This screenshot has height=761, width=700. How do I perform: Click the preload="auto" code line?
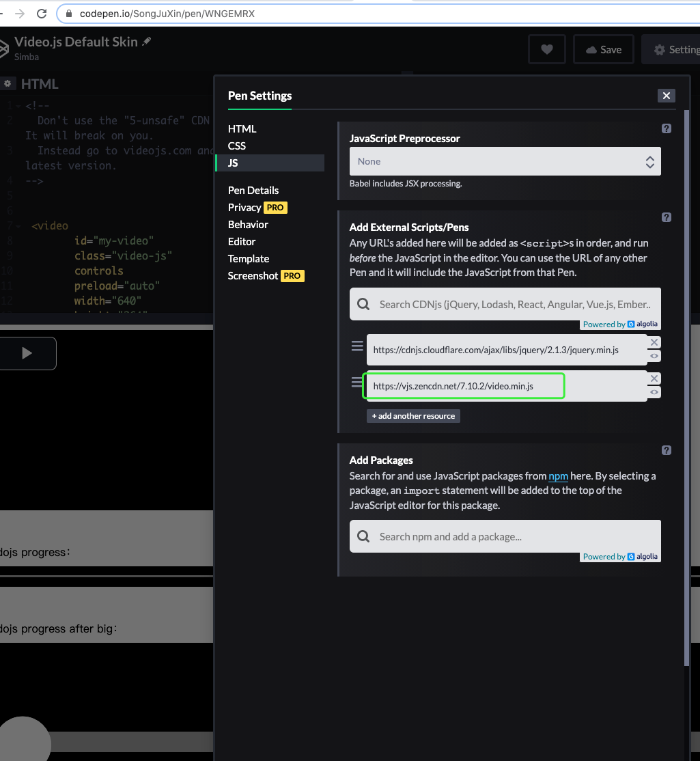(117, 286)
